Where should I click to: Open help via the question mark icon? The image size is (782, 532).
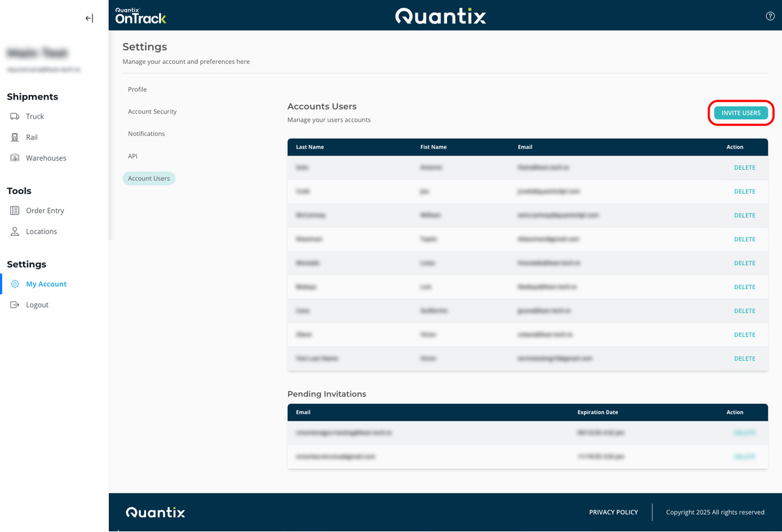pyautogui.click(x=770, y=16)
